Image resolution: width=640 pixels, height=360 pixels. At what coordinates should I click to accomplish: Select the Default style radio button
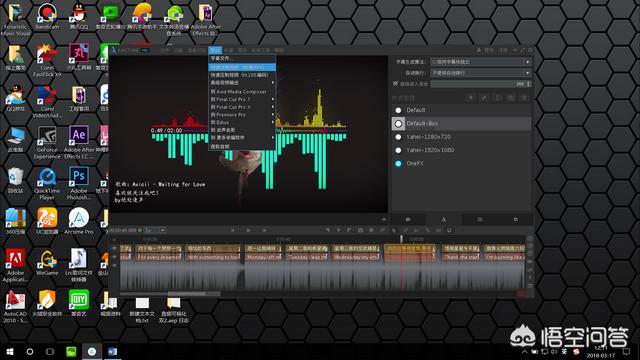[x=398, y=110]
